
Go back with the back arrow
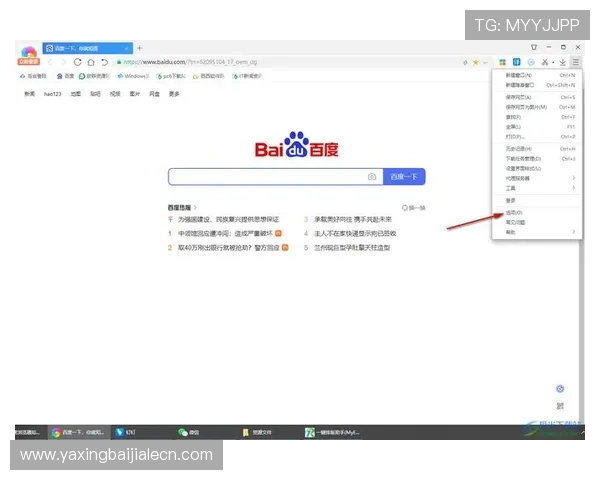pos(50,62)
